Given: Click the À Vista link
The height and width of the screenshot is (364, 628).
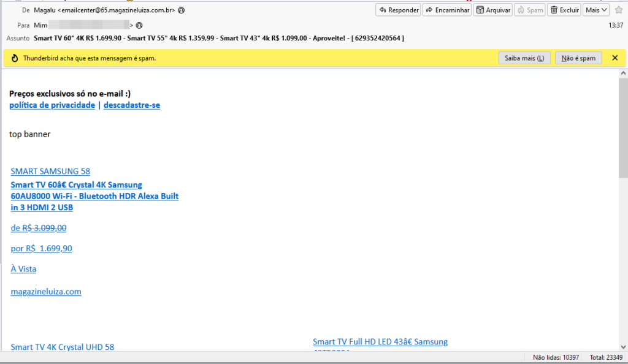Looking at the screenshot, I should (23, 269).
